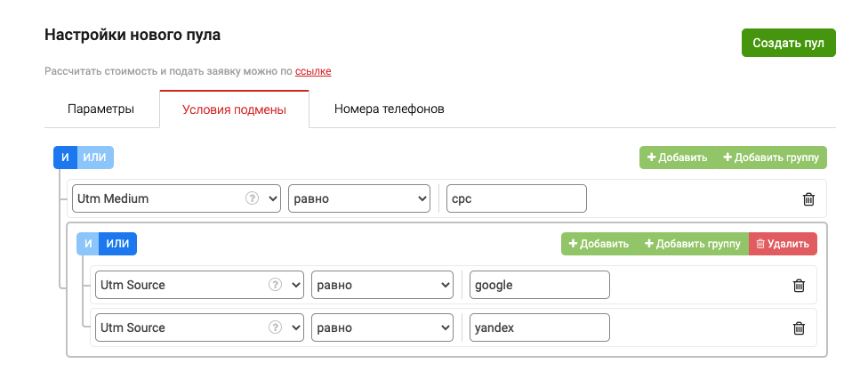Click the Создать пул button
This screenshot has width=868, height=388.
click(788, 44)
